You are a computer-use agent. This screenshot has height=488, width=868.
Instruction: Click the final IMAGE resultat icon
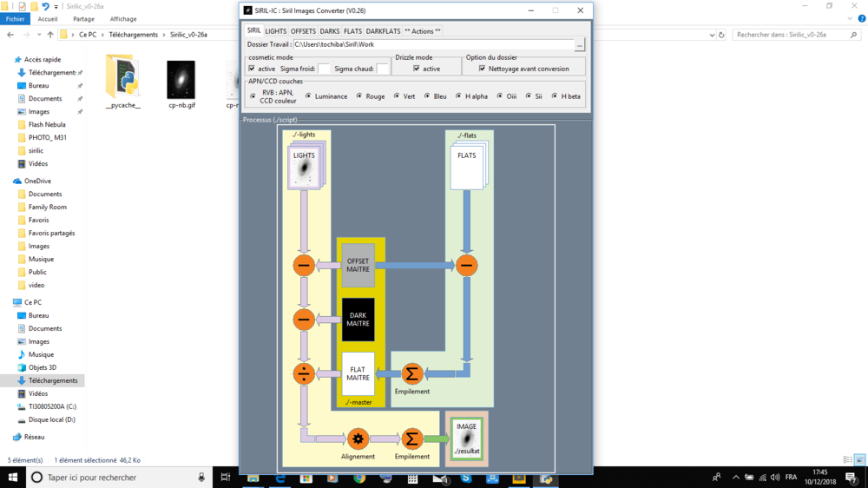pos(467,439)
